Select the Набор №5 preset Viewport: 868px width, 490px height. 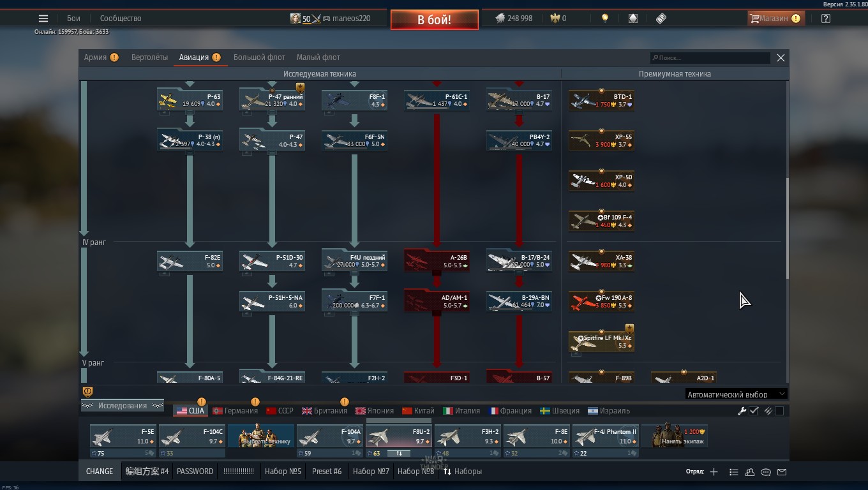click(x=283, y=471)
